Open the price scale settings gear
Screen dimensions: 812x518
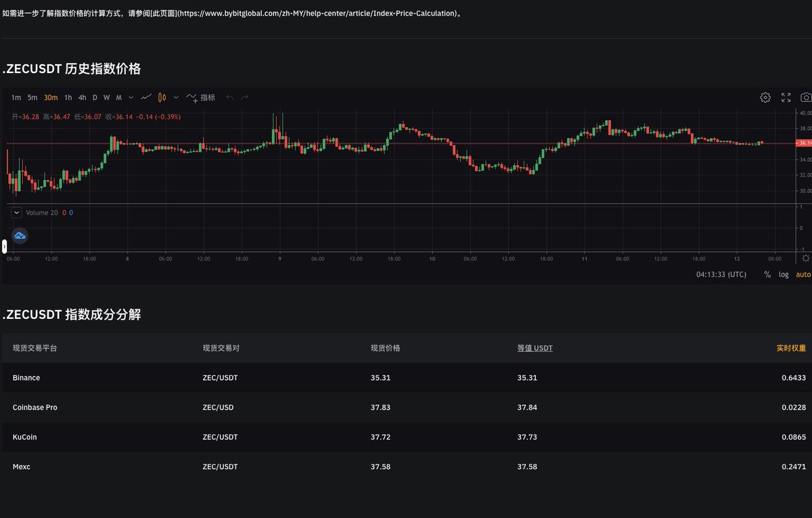pos(805,258)
